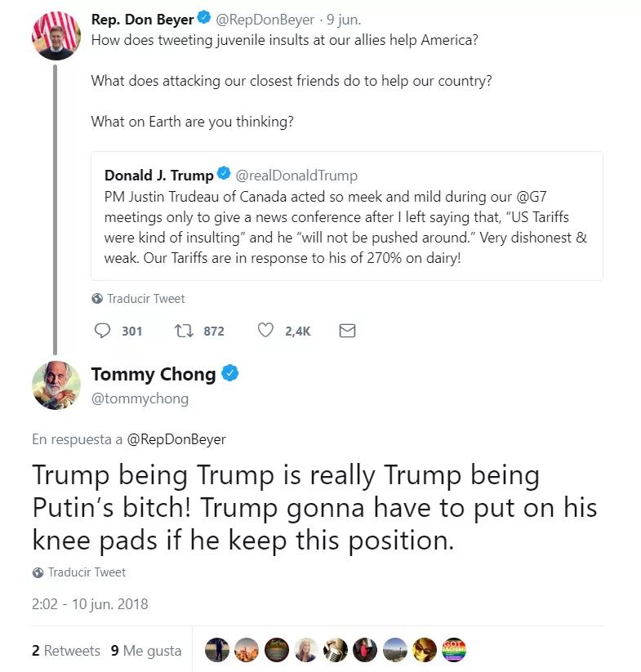
Task: Open the reply icon on Trump's quoted tweet
Action: 101,331
